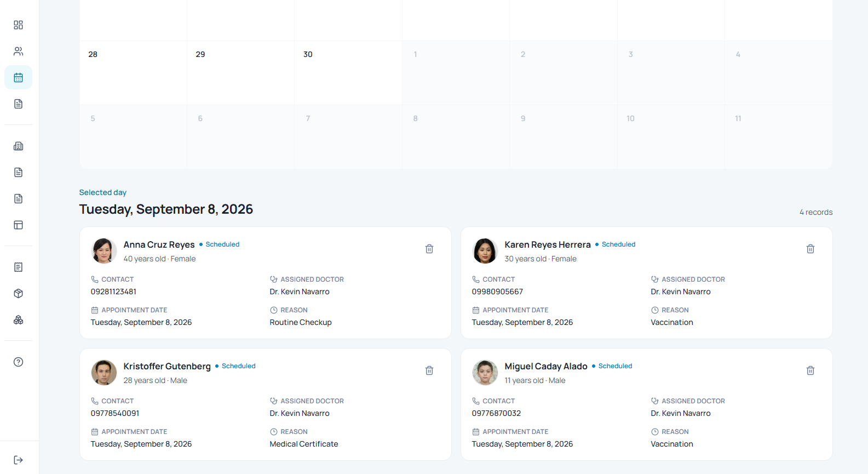868x474 pixels.
Task: Click Miguel Caday Alado avatar photo
Action: pos(485,373)
